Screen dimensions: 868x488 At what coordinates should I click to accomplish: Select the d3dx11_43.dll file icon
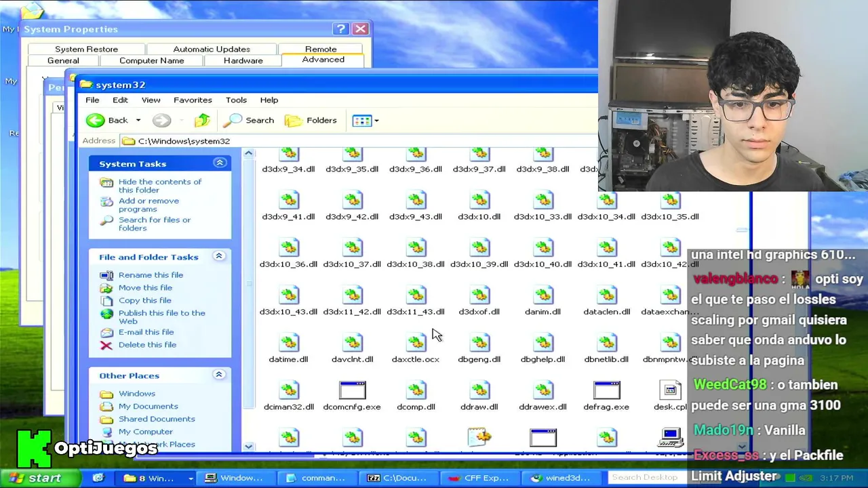click(x=416, y=296)
